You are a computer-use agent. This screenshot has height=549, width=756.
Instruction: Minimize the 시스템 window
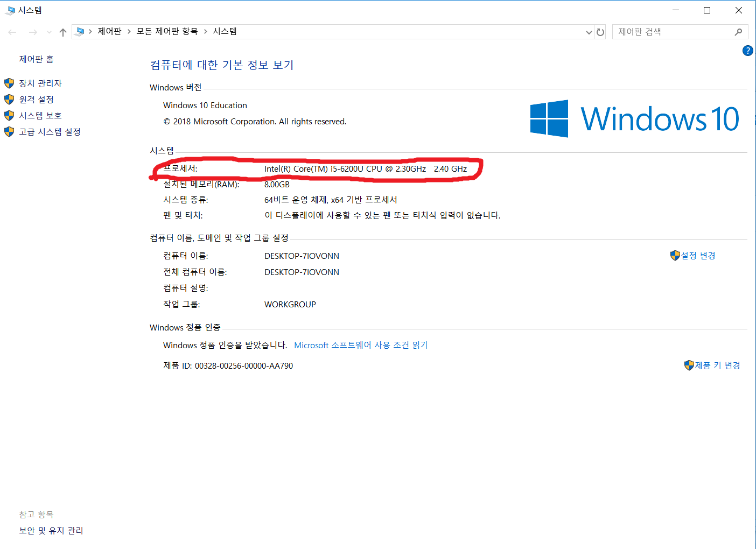(676, 10)
